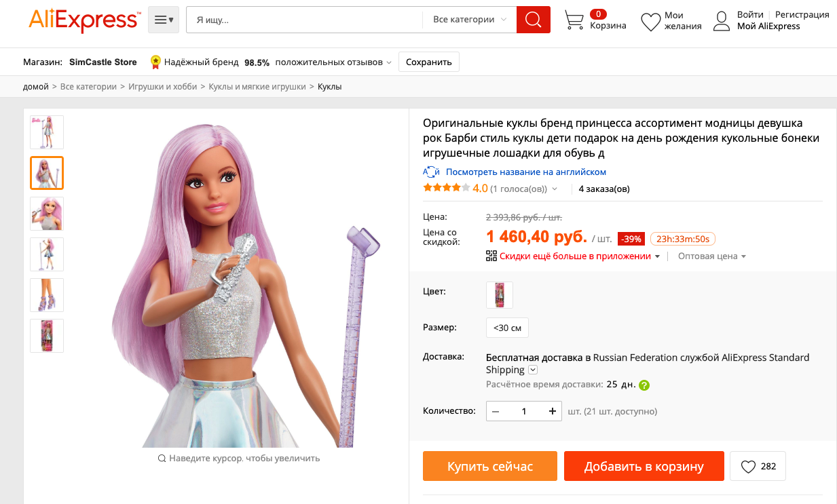This screenshot has height=504, width=837.
Task: Click the translate title icon
Action: (431, 172)
